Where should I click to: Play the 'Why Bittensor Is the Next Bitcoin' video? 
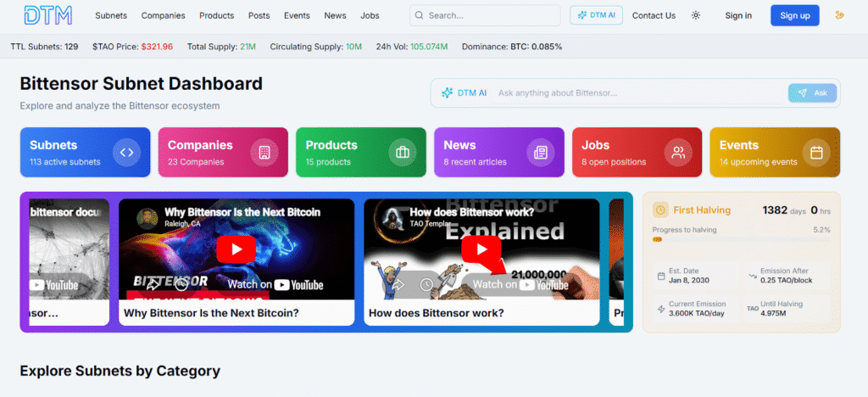pos(236,249)
